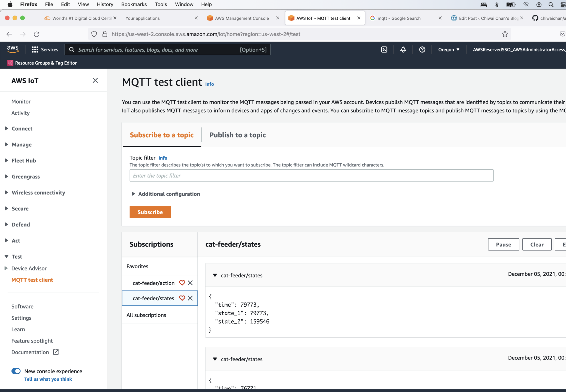Open the History menu
This screenshot has height=392, width=566.
(x=105, y=4)
